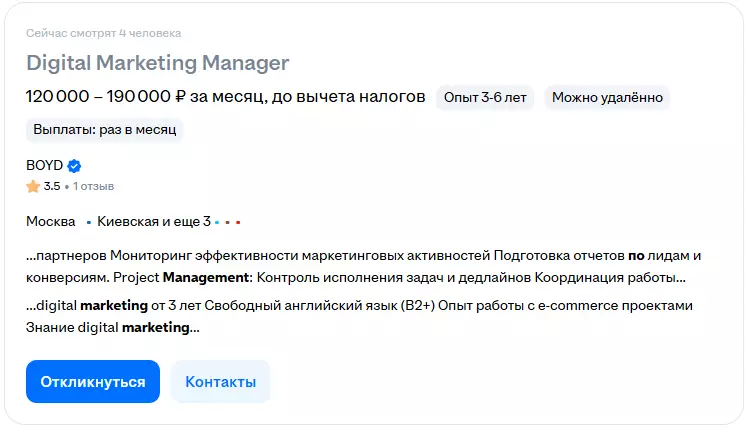
Task: Click the blue metro dot before Киевская
Action: coord(88,222)
